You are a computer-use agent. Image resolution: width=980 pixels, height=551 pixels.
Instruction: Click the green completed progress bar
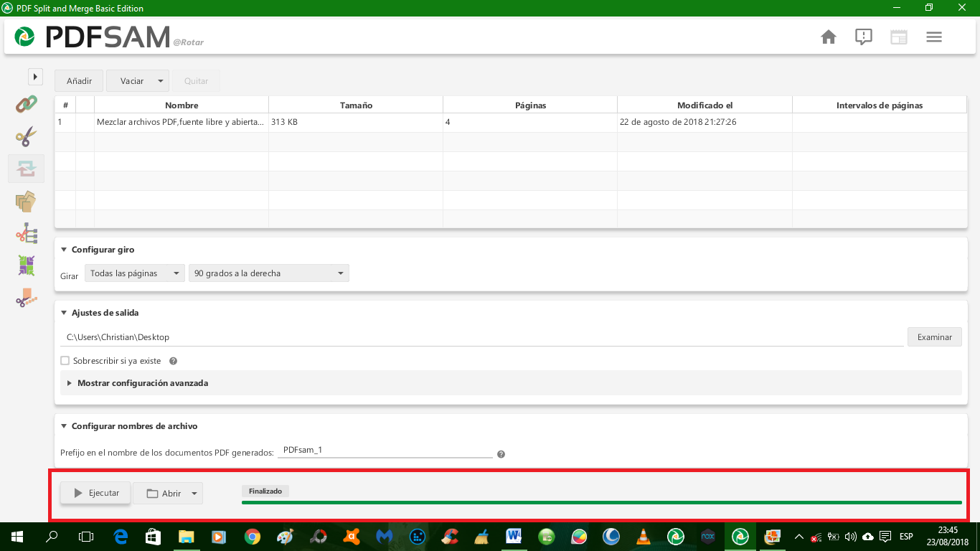pyautogui.click(x=602, y=502)
